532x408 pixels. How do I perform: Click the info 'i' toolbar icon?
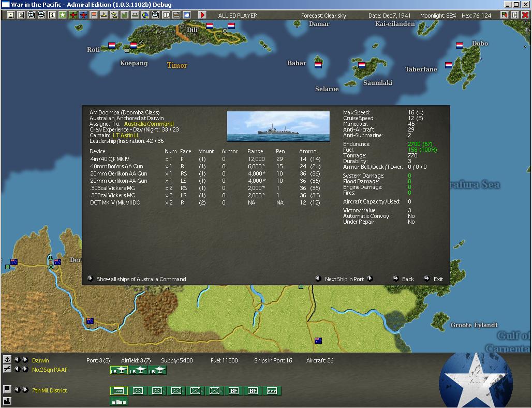[52, 15]
